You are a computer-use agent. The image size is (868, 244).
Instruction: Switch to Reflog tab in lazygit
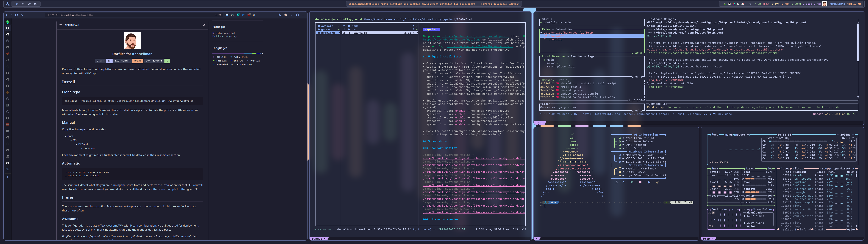point(564,80)
